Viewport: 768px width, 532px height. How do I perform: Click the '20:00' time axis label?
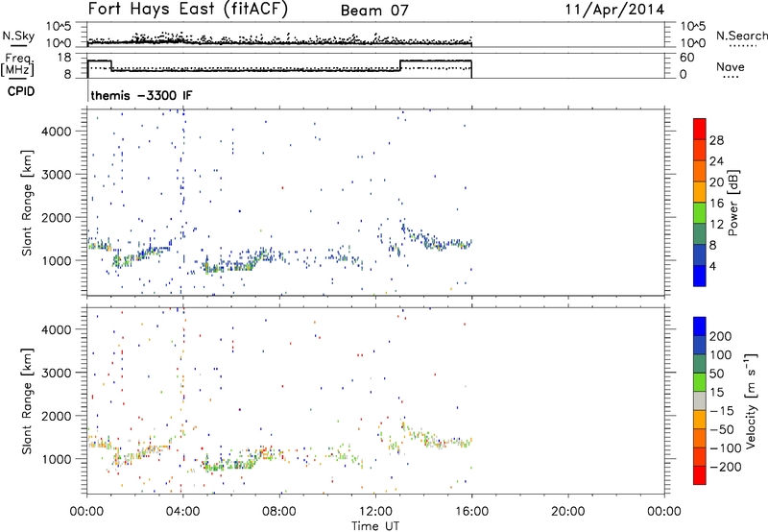click(567, 512)
